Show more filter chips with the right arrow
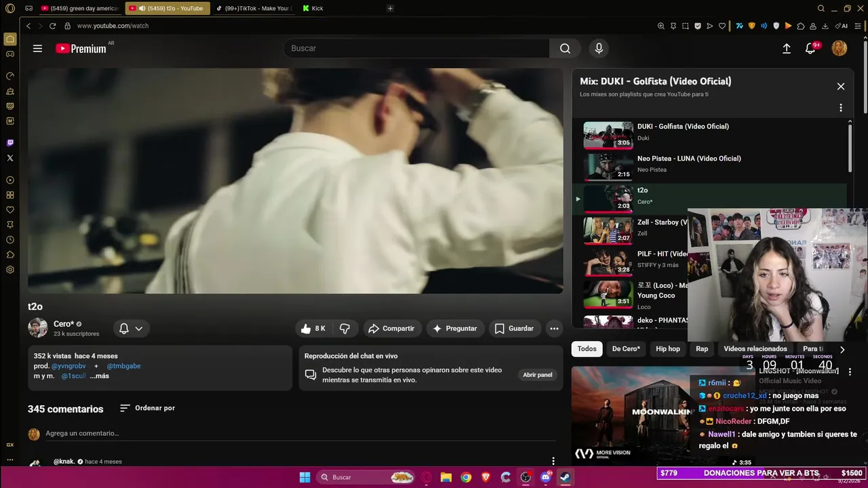Image resolution: width=868 pixels, height=488 pixels. 842,350
